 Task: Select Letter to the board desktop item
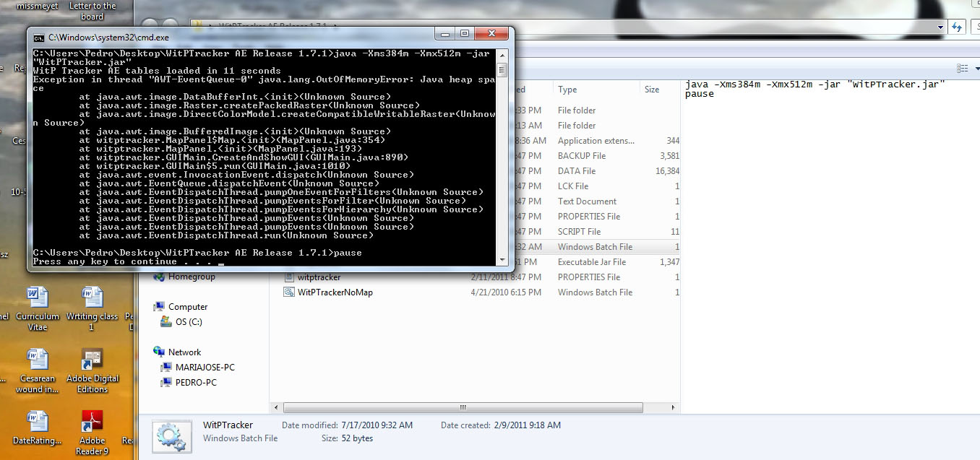92,11
